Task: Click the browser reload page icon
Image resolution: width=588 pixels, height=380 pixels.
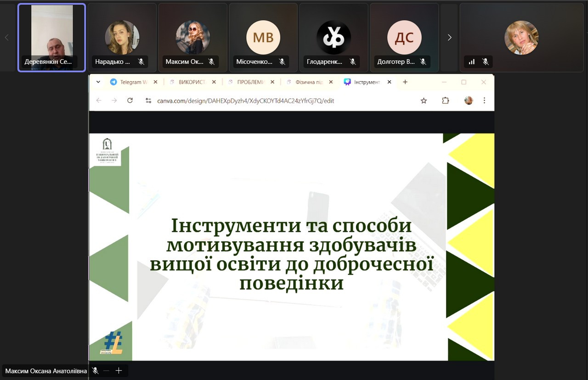Action: pyautogui.click(x=130, y=101)
